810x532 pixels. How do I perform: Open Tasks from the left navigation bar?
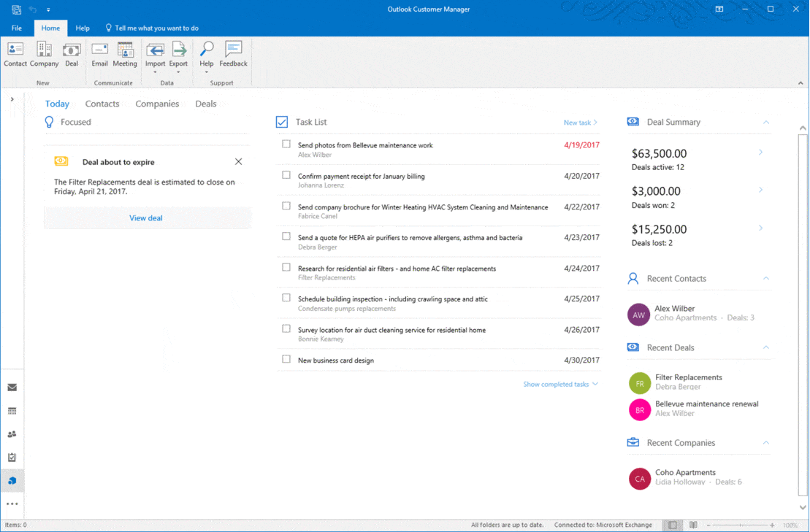click(12, 457)
